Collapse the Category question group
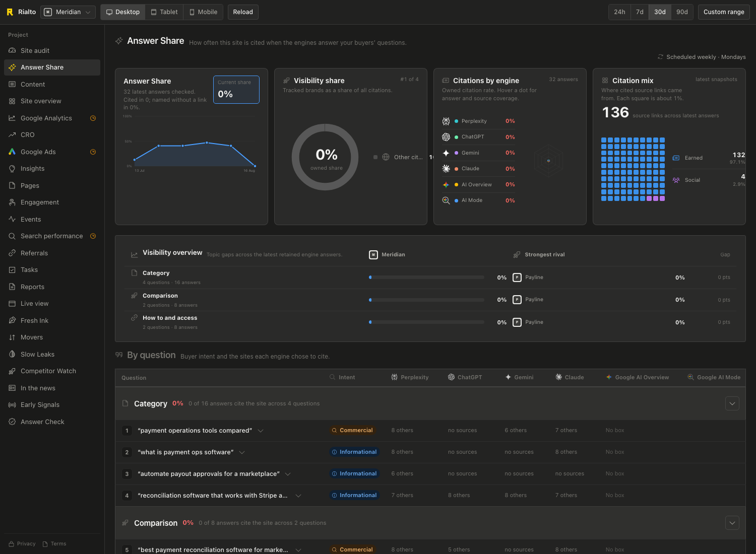 point(732,403)
